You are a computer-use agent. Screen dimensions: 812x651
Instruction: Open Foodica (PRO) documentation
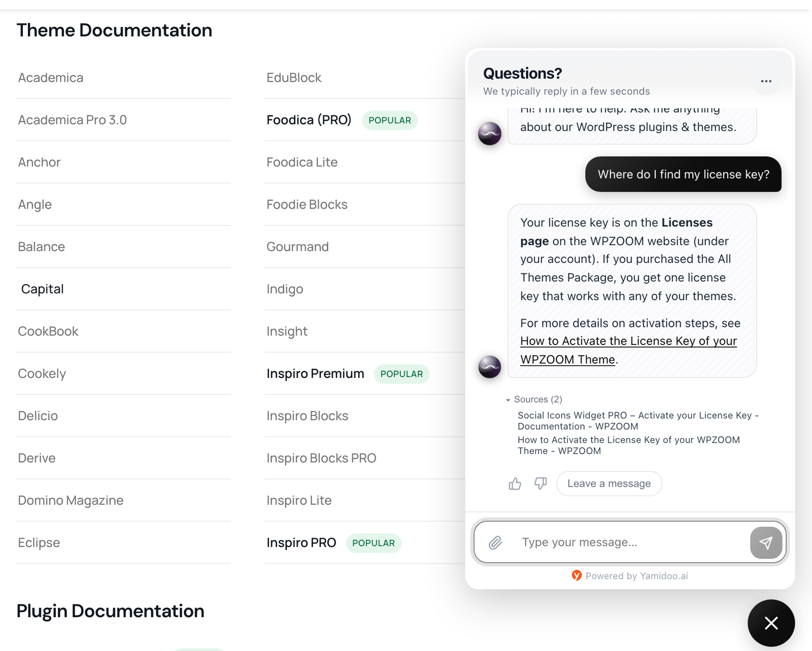pos(309,120)
